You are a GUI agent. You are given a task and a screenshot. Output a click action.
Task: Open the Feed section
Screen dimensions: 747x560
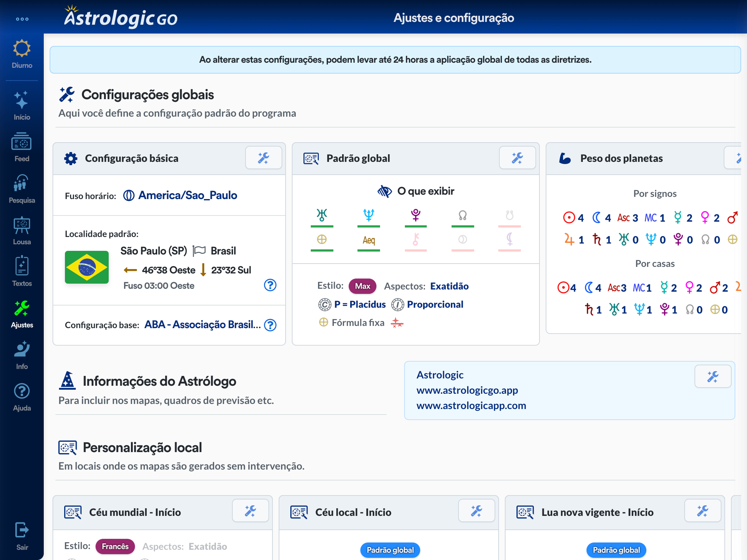tap(22, 147)
